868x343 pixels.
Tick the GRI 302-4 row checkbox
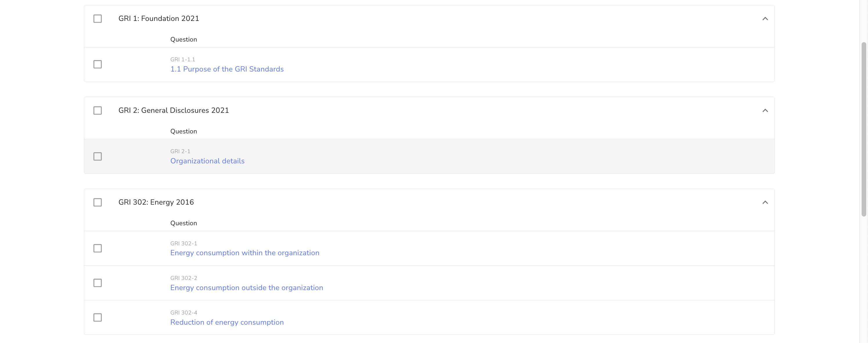coord(97,318)
